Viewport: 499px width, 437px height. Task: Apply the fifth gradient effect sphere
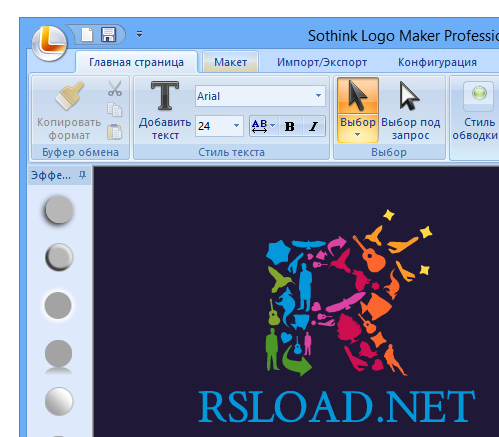59,402
